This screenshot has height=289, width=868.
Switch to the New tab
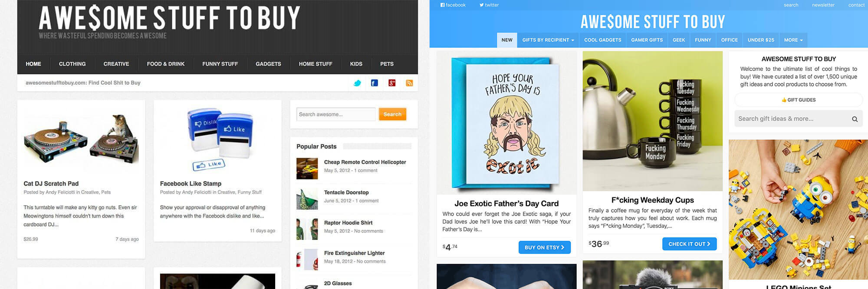click(x=507, y=40)
